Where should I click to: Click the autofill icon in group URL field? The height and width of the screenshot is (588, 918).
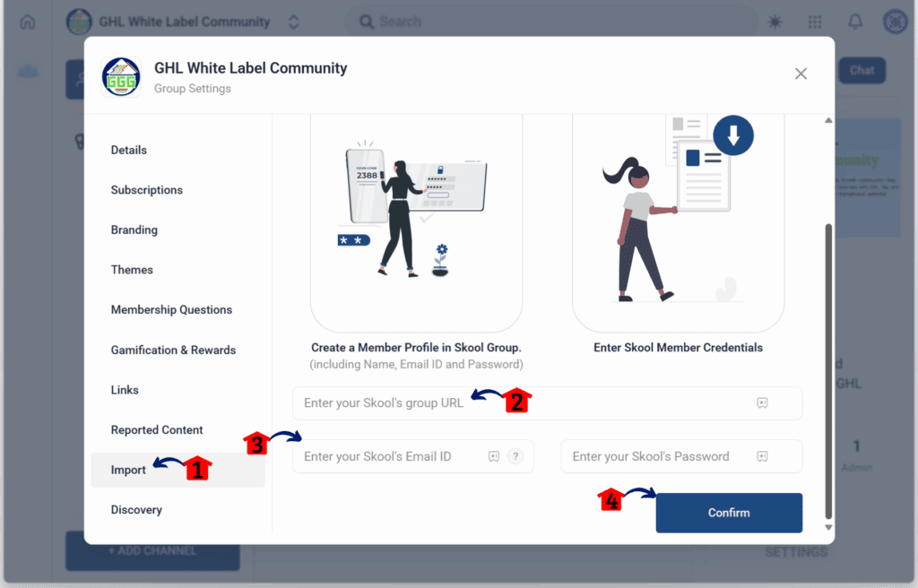(x=762, y=403)
